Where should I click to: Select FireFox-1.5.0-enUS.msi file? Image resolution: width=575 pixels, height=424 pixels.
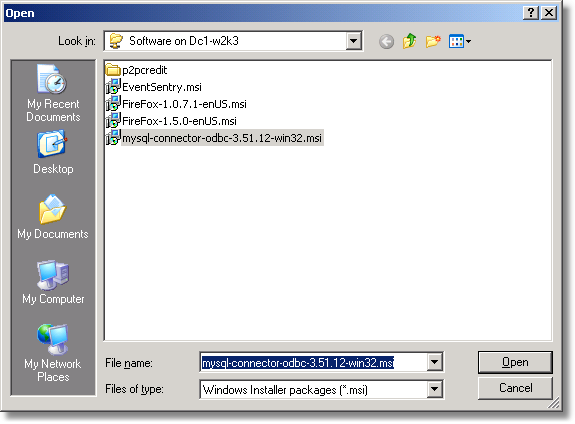[171, 121]
